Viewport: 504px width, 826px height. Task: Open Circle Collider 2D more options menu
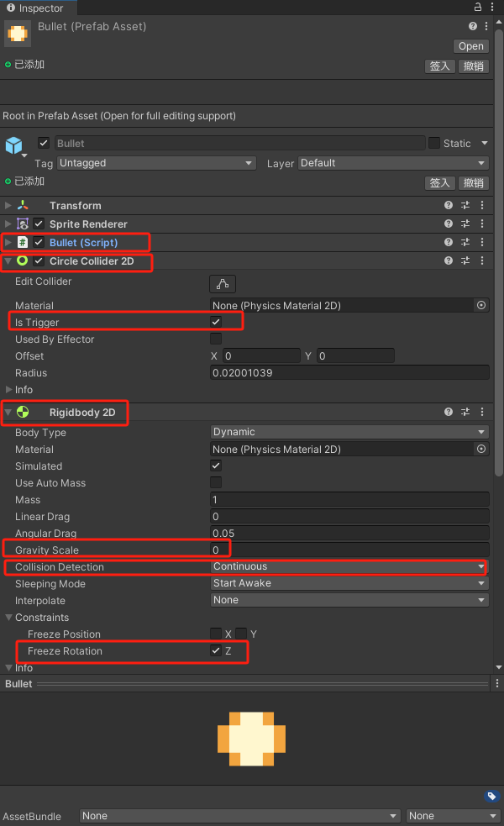(482, 260)
